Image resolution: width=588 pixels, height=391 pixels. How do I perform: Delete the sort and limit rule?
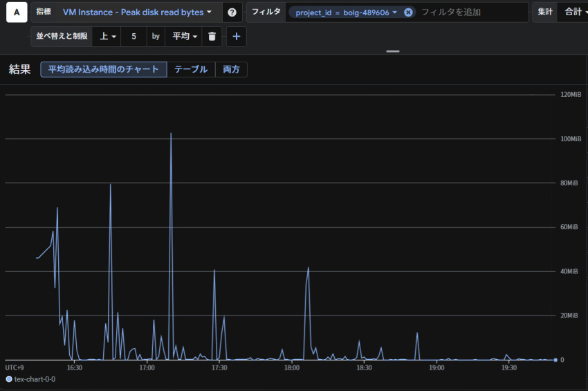[x=212, y=37]
